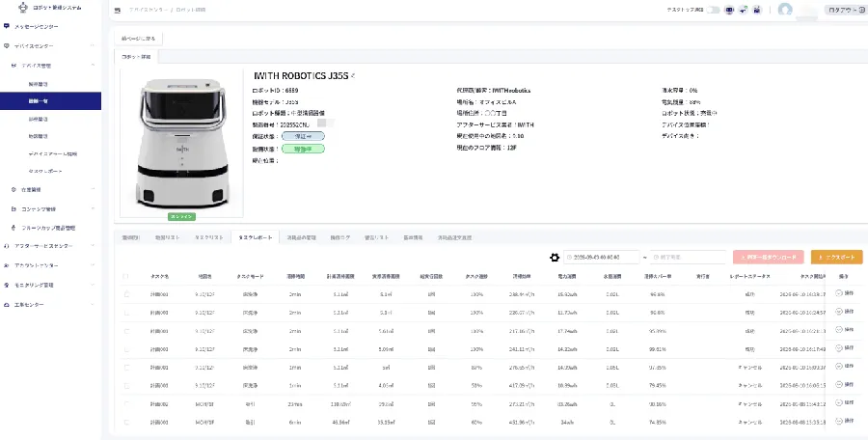Image resolution: width=868 pixels, height=440 pixels.
Task: Select the タスクレポート tab
Action: pyautogui.click(x=256, y=237)
